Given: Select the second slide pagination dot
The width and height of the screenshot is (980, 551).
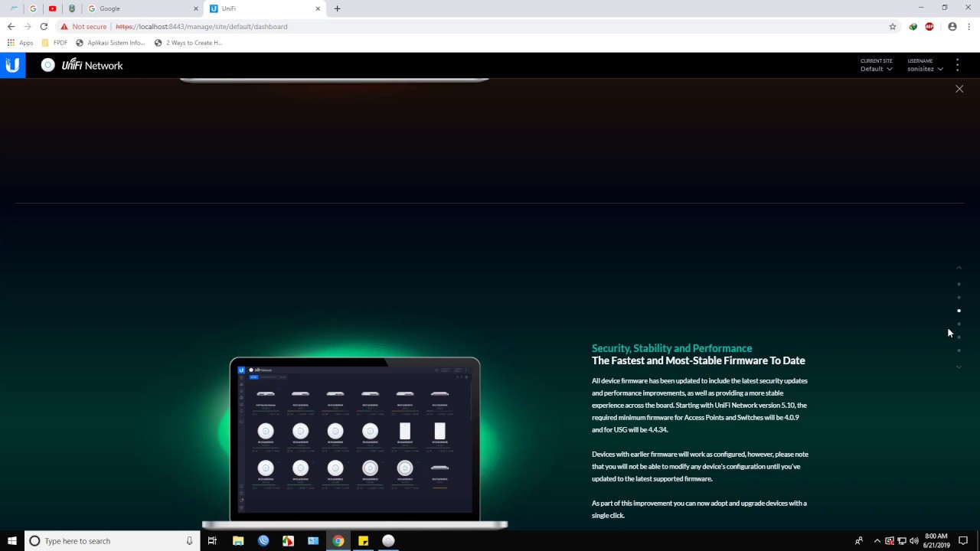Looking at the screenshot, I should coord(959,297).
